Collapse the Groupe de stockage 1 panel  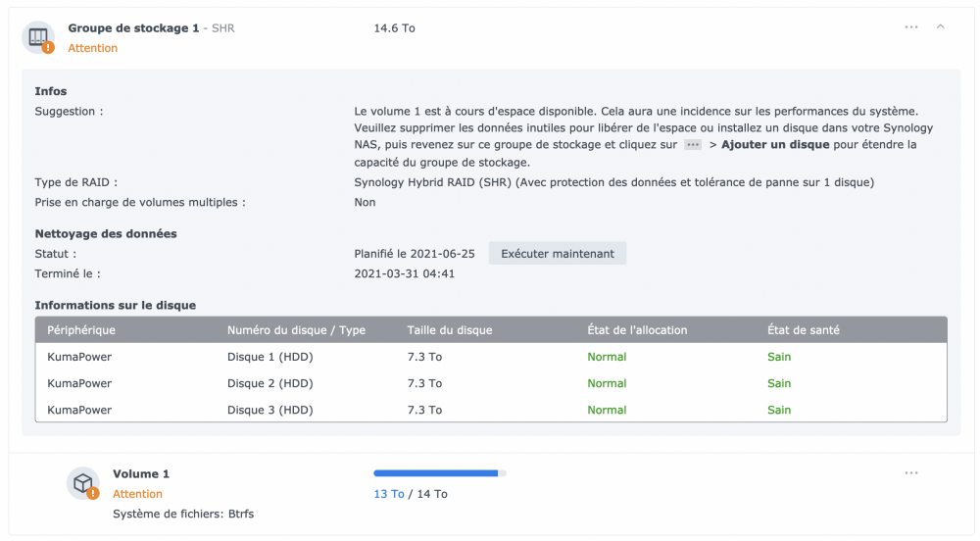click(941, 27)
